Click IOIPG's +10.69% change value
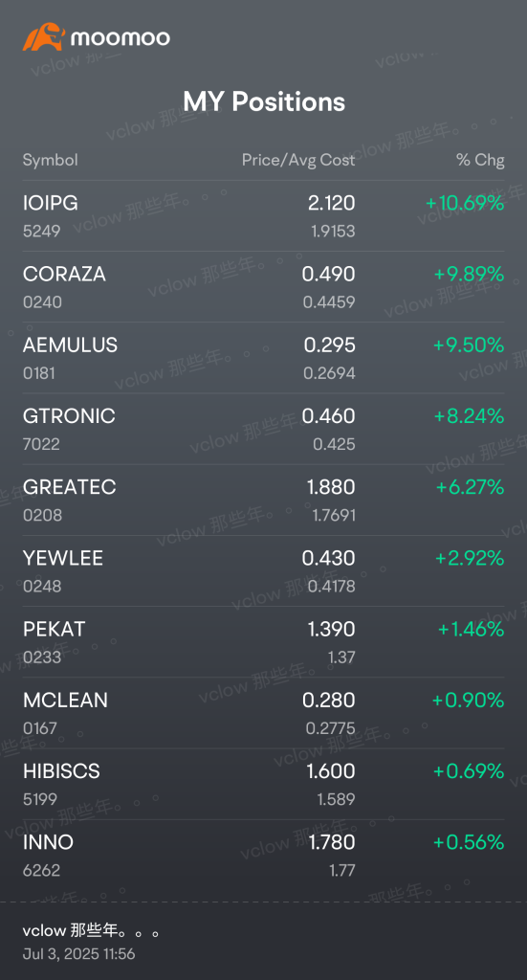Screen dimensions: 527x980 (x=465, y=203)
